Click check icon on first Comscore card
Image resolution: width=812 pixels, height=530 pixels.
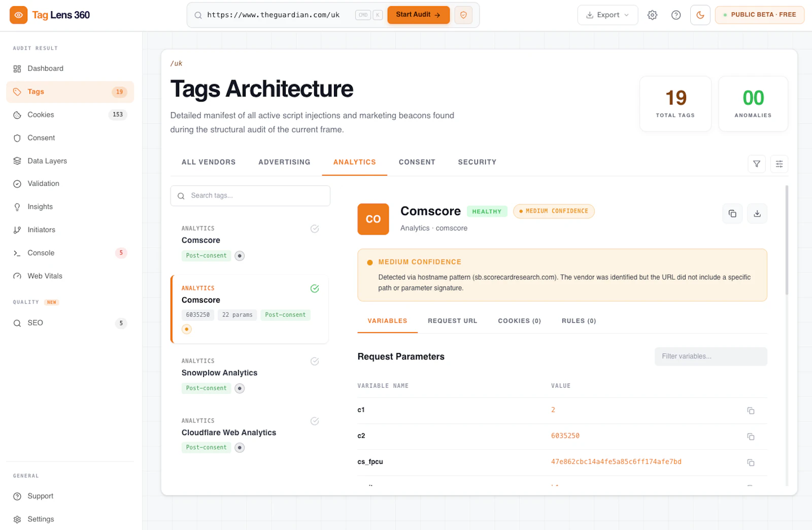[315, 229]
